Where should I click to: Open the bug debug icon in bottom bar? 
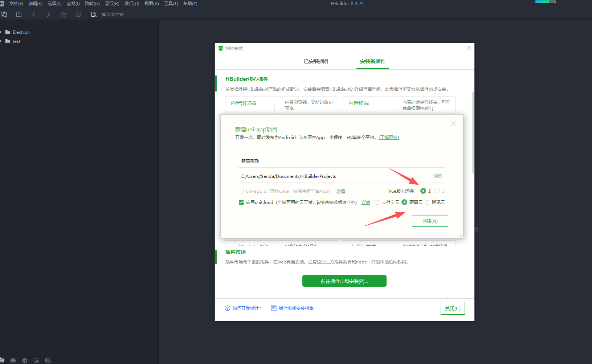tap(25, 360)
